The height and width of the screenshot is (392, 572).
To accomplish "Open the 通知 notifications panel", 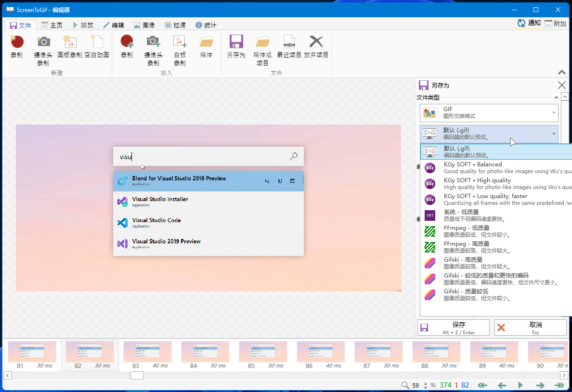I will click(529, 23).
